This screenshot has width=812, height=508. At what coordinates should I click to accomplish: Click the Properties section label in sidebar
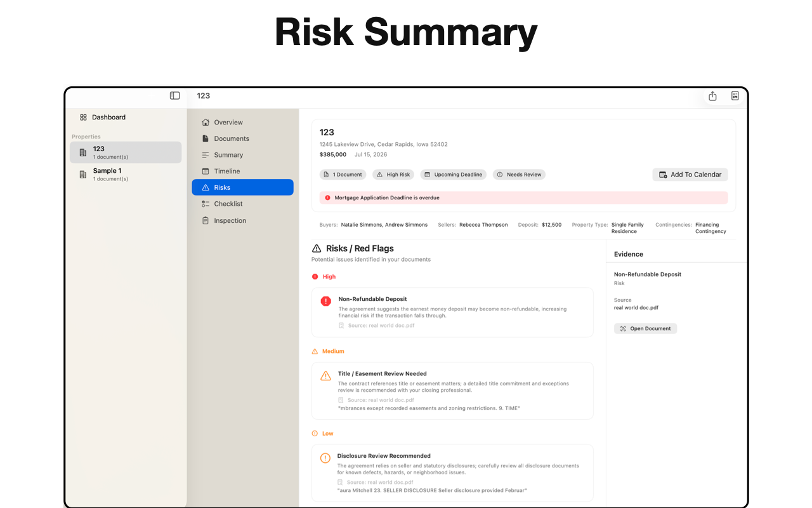(x=86, y=137)
